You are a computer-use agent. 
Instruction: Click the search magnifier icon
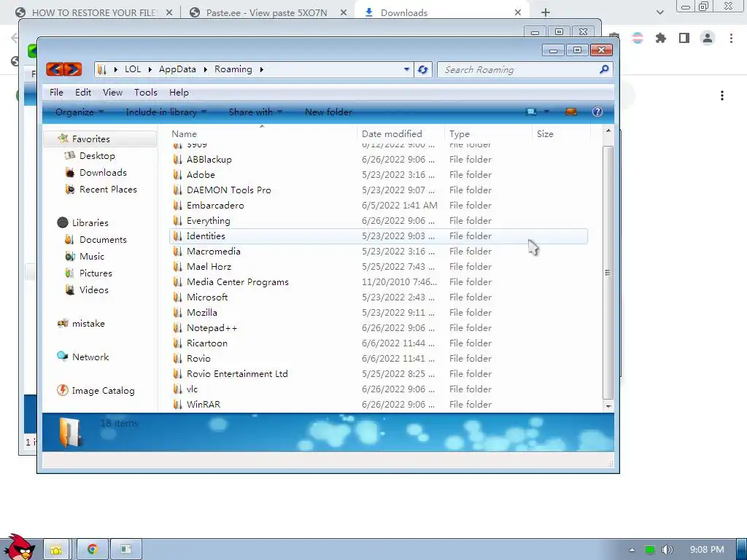603,69
